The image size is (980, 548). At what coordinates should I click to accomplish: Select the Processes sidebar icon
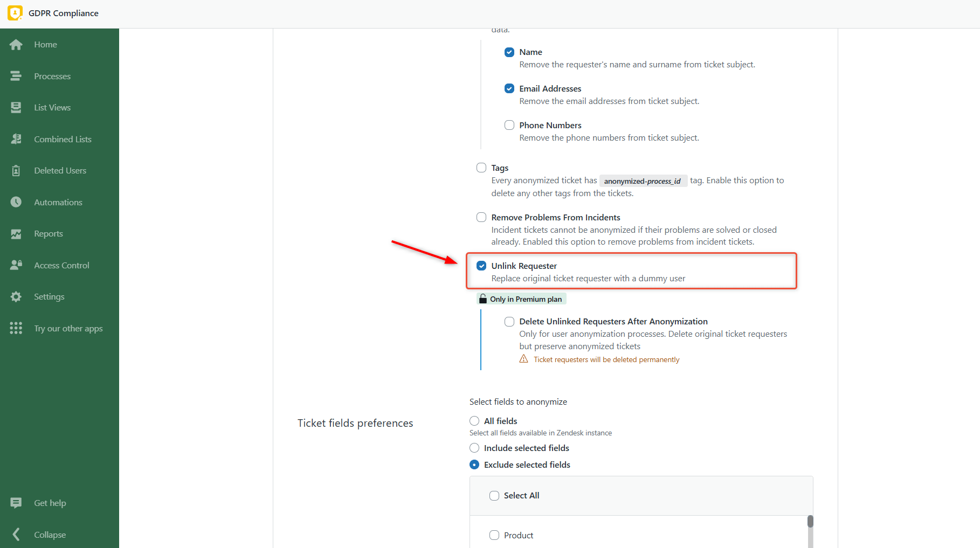pos(52,76)
